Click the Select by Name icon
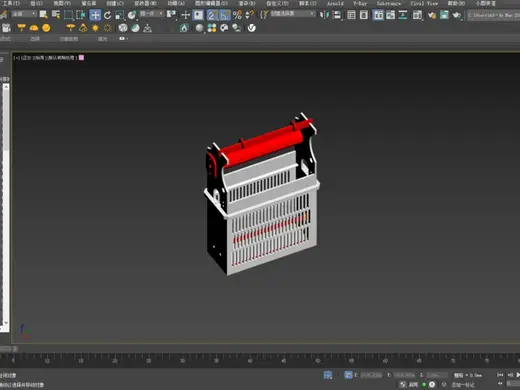 point(56,15)
